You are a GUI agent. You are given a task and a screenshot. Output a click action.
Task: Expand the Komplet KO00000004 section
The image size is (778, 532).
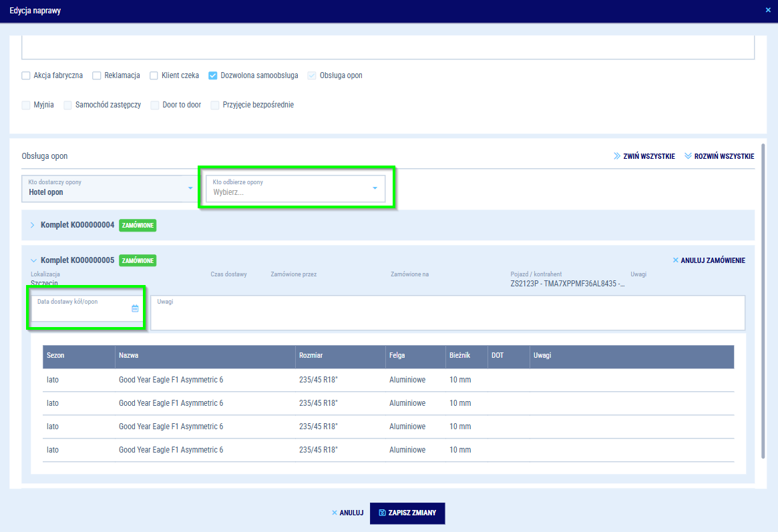click(x=32, y=225)
